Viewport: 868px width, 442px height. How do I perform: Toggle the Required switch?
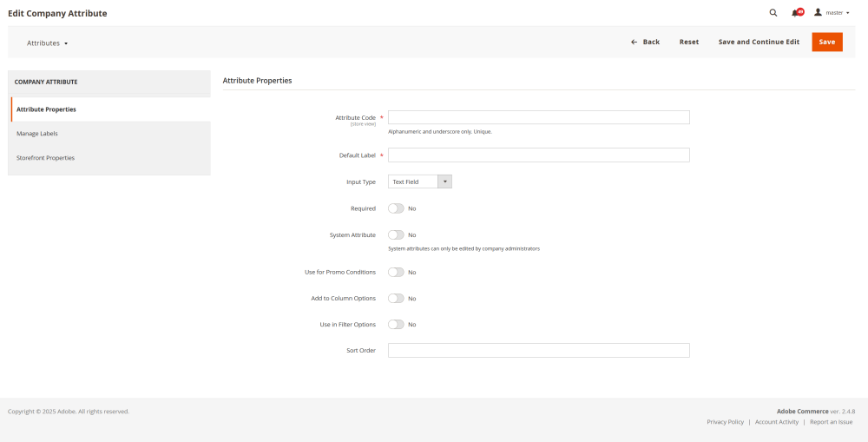396,208
